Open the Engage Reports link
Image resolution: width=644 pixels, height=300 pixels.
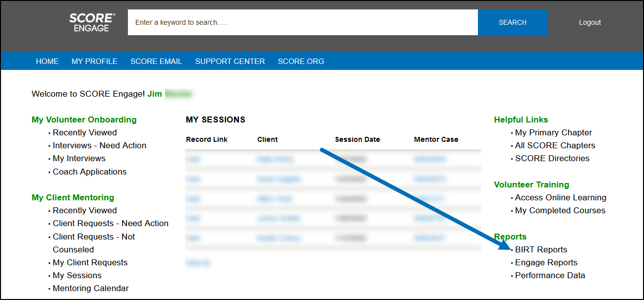point(546,262)
